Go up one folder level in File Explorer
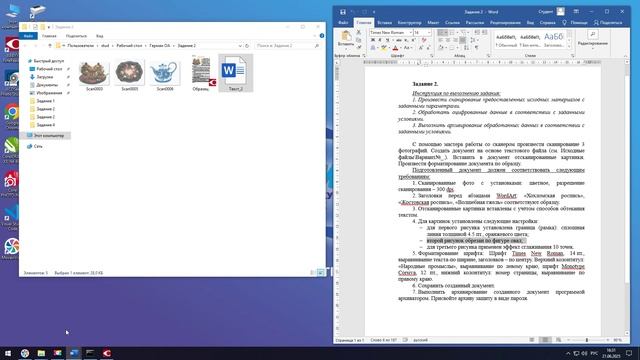Screen dimensions: 640x360 50,46
